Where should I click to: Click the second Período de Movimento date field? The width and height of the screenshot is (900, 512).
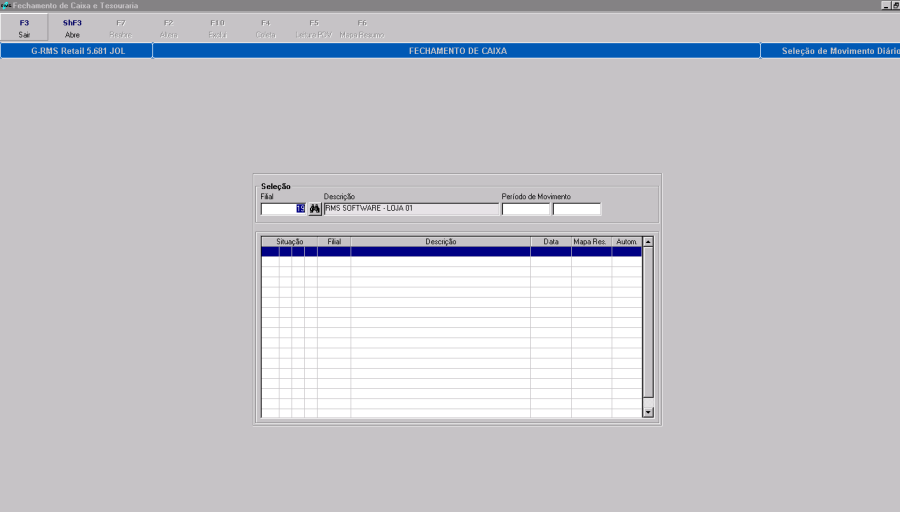click(576, 209)
